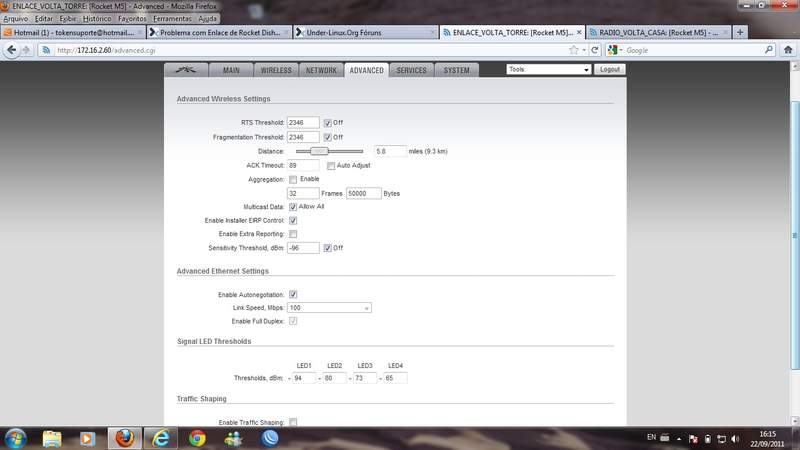The image size is (800, 450).
Task: Toggle RTS Threshold Off checkbox
Action: pos(328,123)
